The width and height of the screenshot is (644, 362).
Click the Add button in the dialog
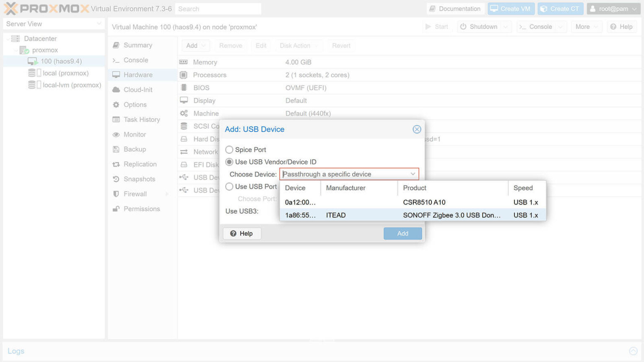click(402, 233)
